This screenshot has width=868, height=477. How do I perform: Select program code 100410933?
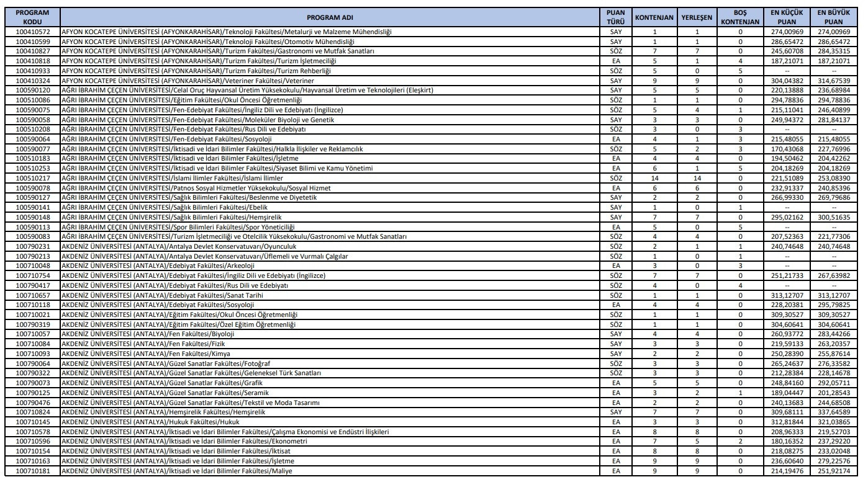click(32, 71)
